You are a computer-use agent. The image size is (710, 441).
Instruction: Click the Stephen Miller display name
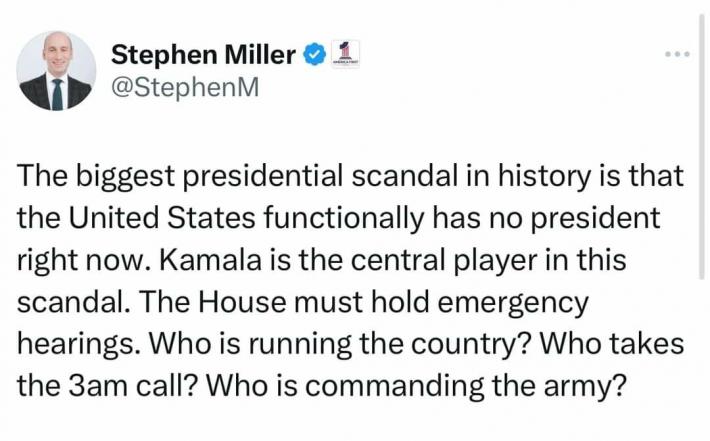203,55
